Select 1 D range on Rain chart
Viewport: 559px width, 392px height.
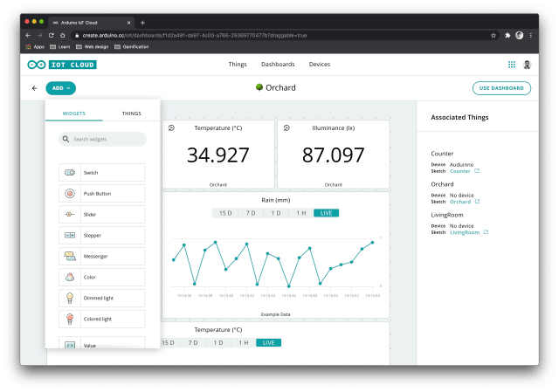(276, 213)
